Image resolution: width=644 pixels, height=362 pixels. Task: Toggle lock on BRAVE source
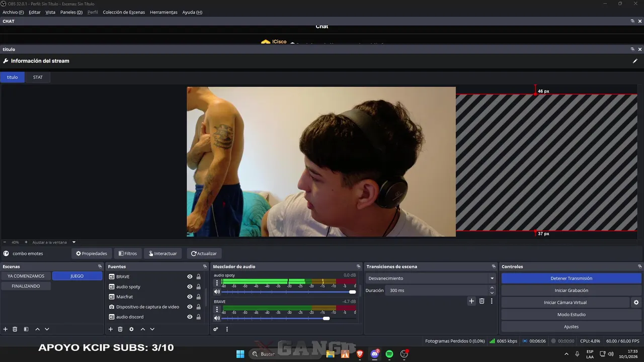[198, 277]
